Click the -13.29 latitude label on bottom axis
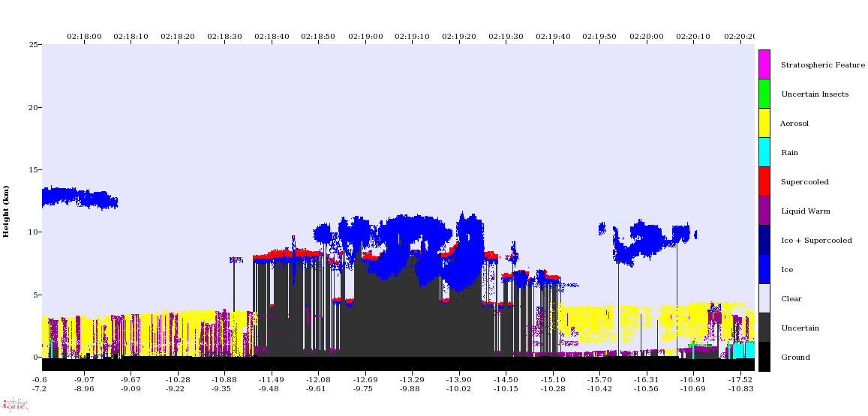 tap(412, 380)
